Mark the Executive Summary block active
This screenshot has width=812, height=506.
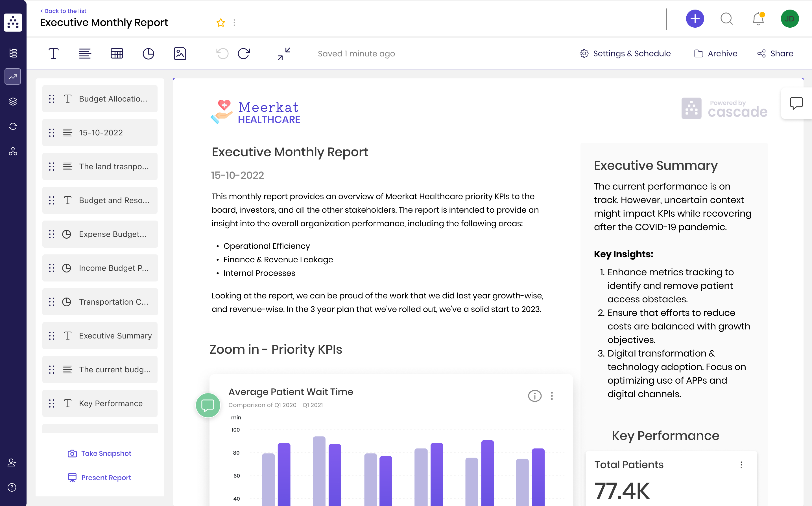(100, 335)
